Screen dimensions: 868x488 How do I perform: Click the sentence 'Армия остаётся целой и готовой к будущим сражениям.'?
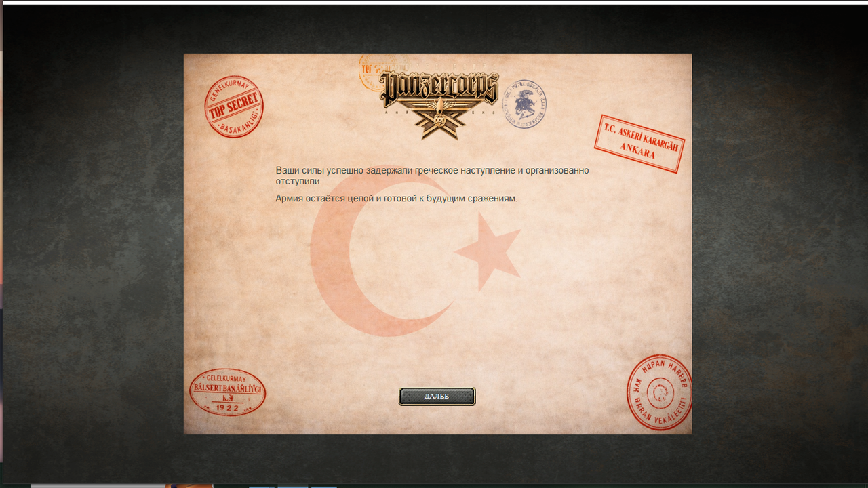click(396, 199)
